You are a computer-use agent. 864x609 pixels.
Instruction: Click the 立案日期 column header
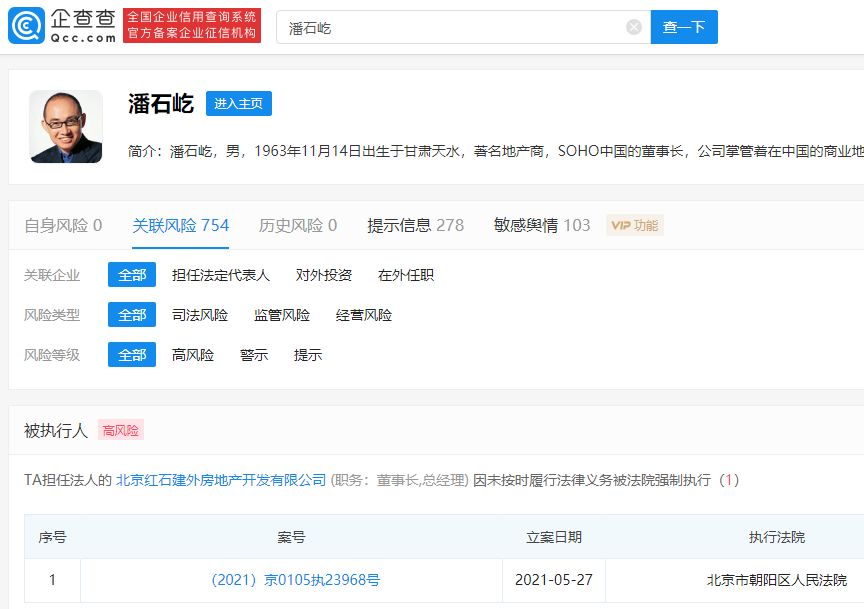554,537
